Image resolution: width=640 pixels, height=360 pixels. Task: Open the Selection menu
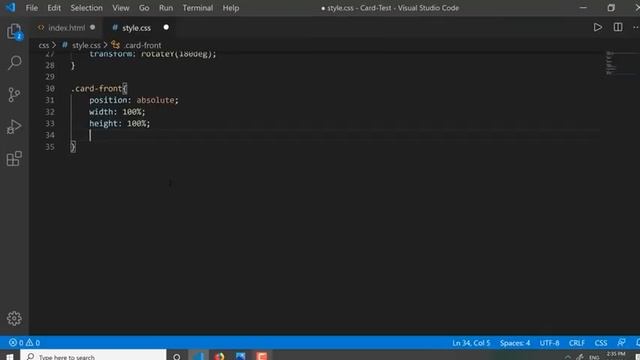pyautogui.click(x=87, y=8)
